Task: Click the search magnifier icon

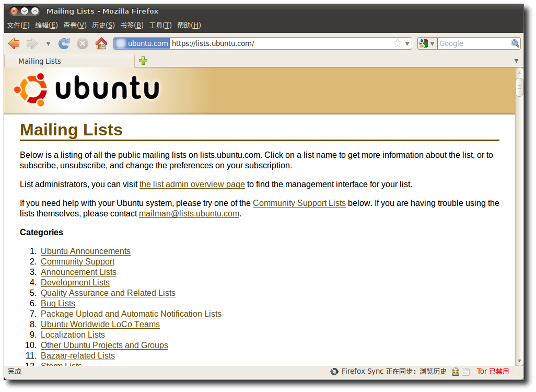Action: [x=515, y=43]
